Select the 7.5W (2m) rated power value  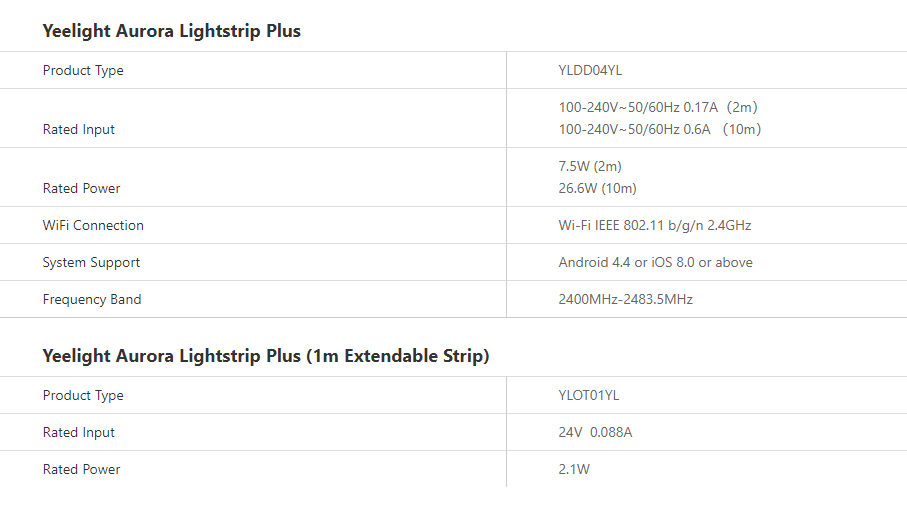[590, 166]
